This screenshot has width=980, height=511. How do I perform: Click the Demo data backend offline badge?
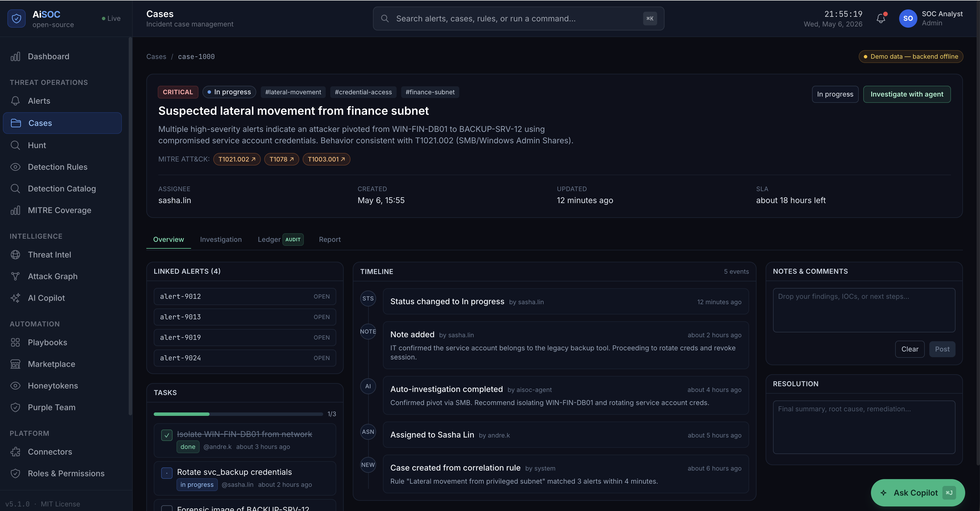tap(911, 57)
